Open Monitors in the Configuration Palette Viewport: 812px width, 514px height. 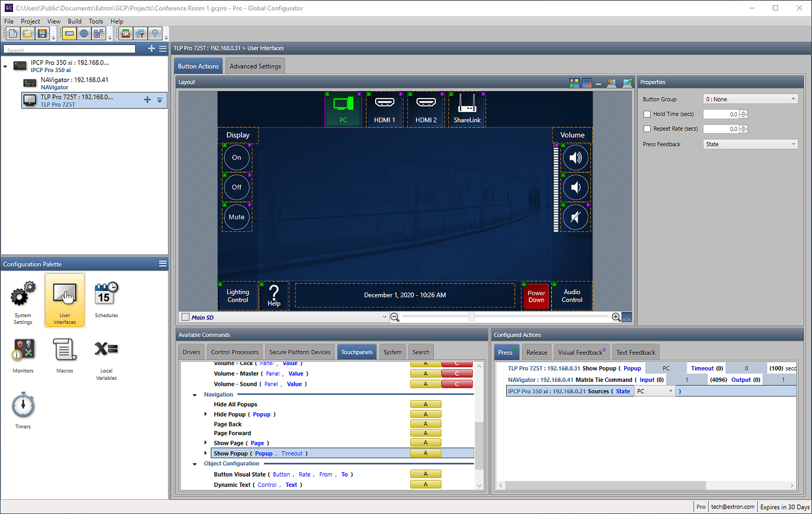(x=23, y=356)
